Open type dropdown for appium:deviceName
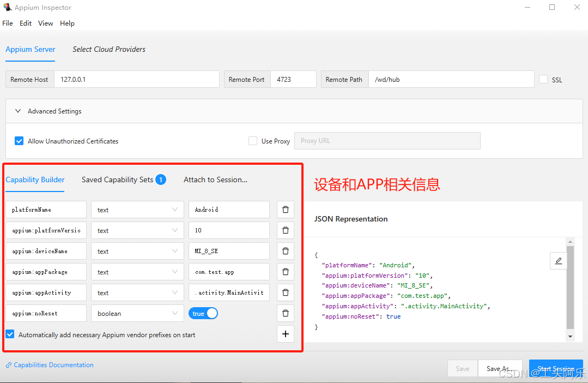The image size is (588, 383). tap(138, 251)
